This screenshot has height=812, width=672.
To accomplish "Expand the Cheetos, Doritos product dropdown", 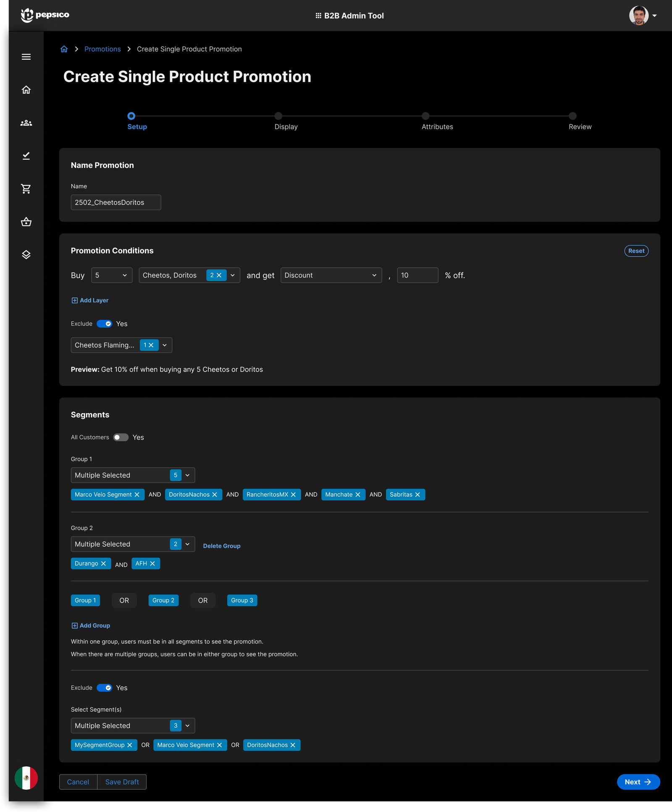I will pyautogui.click(x=233, y=275).
